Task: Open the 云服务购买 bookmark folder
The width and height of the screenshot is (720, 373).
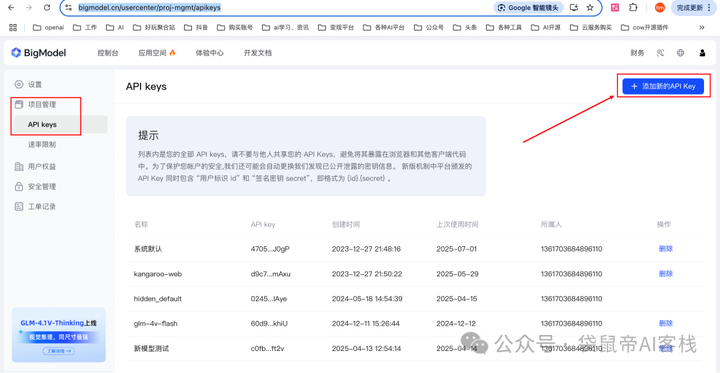Action: point(591,27)
